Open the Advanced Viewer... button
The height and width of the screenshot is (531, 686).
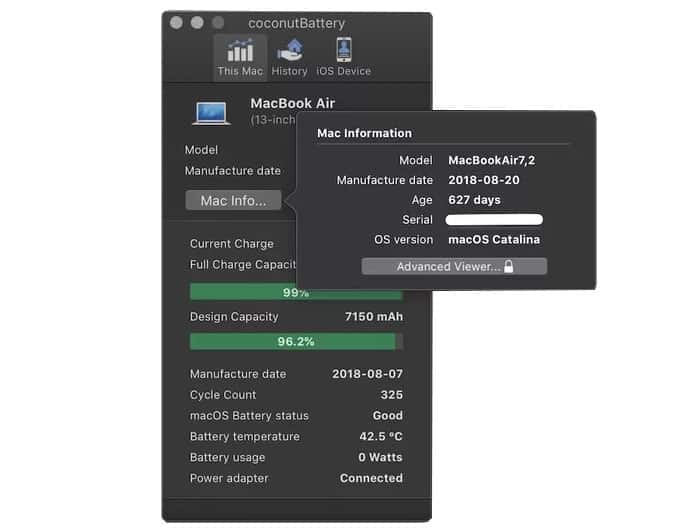[x=454, y=266]
